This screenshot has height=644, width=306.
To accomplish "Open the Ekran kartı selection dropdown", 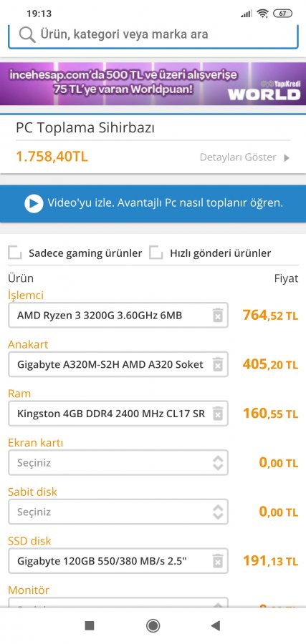I will 118,463.
